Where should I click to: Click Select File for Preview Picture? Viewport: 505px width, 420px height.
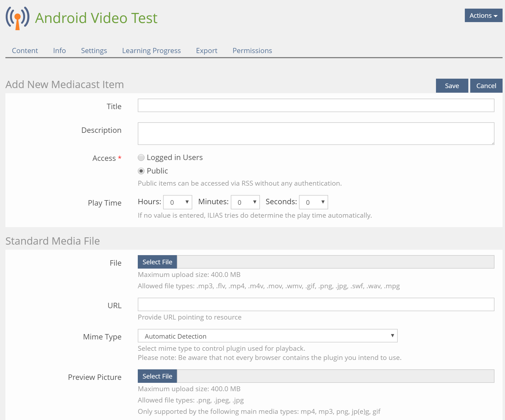click(x=157, y=376)
